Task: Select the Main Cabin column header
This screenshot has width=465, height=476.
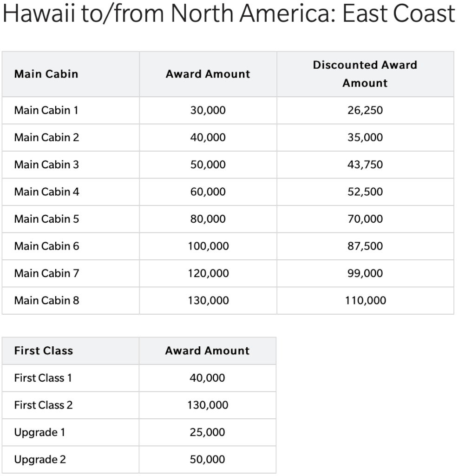Action: click(46, 74)
